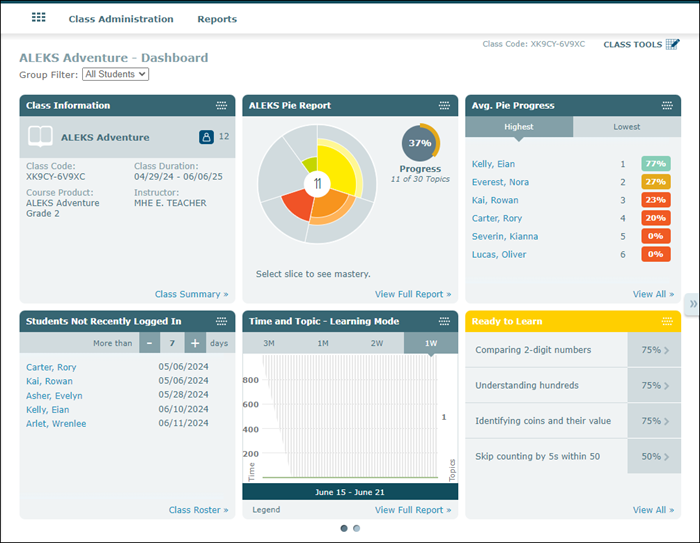
Task: Expand the right side panel arrow
Action: [x=692, y=303]
